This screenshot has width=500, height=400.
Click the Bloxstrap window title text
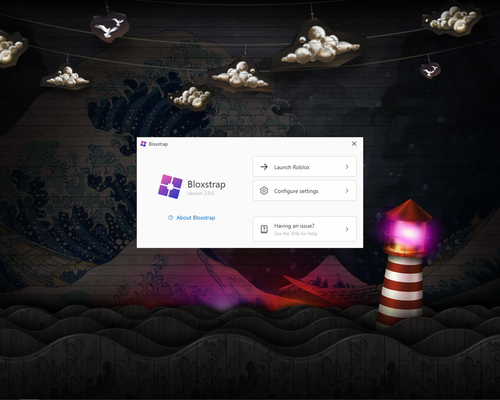click(x=158, y=144)
